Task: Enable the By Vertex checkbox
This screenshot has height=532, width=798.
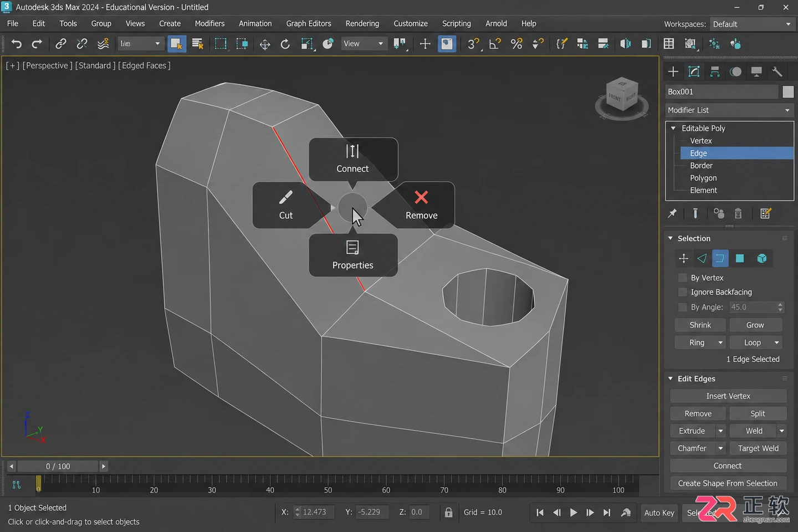Action: click(683, 278)
